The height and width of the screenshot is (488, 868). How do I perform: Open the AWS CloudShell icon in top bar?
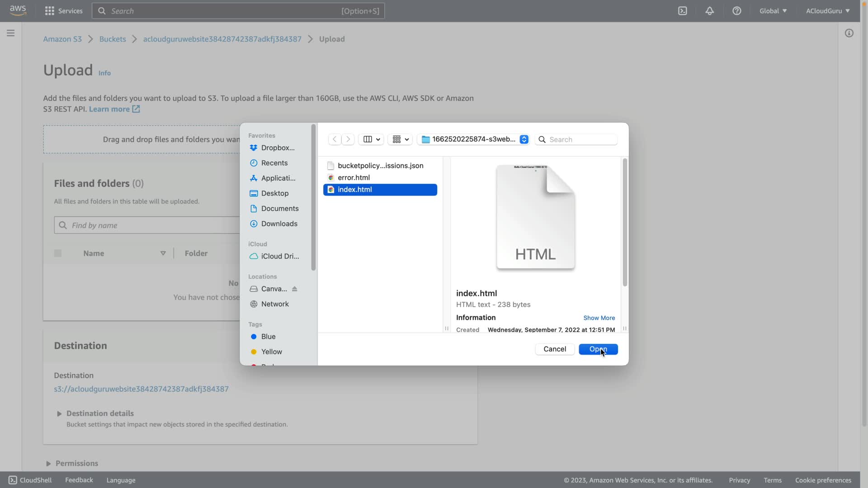[x=682, y=11]
